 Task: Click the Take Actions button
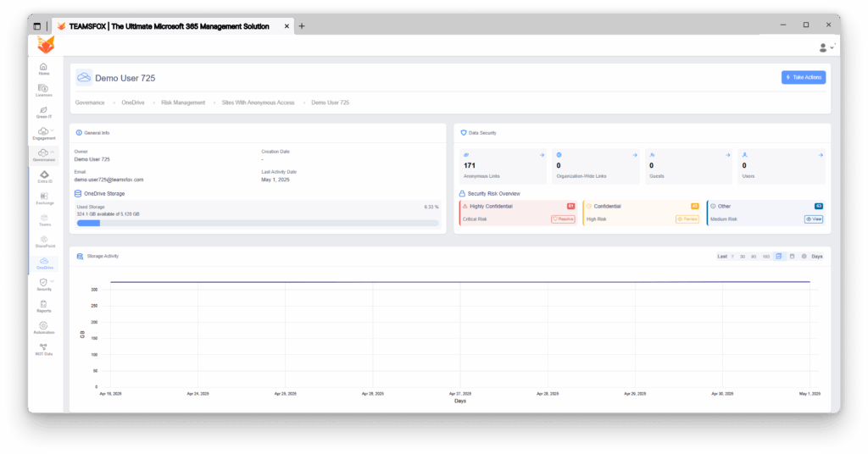(804, 77)
